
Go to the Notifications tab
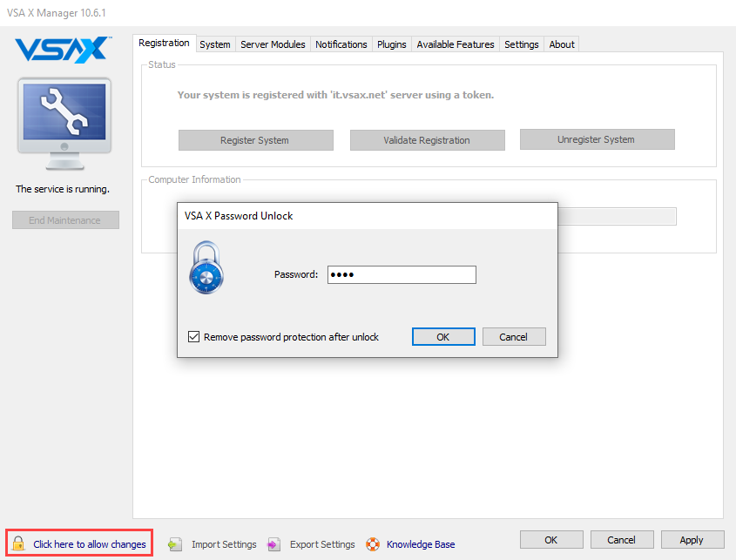(341, 44)
